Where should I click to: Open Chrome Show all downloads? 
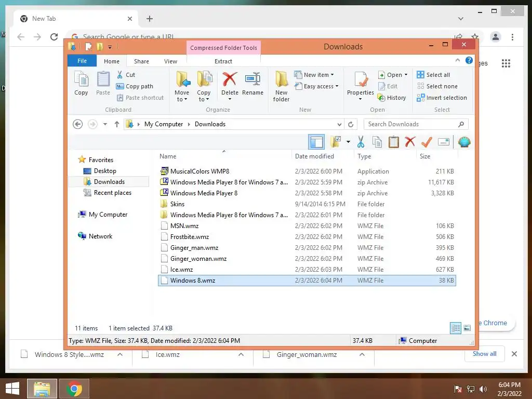[485, 354]
